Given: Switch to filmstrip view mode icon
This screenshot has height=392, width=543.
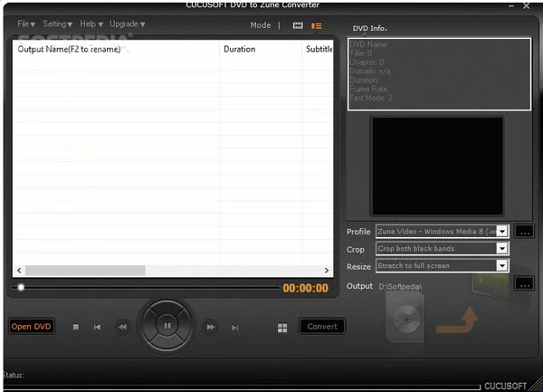Looking at the screenshot, I should 298,25.
